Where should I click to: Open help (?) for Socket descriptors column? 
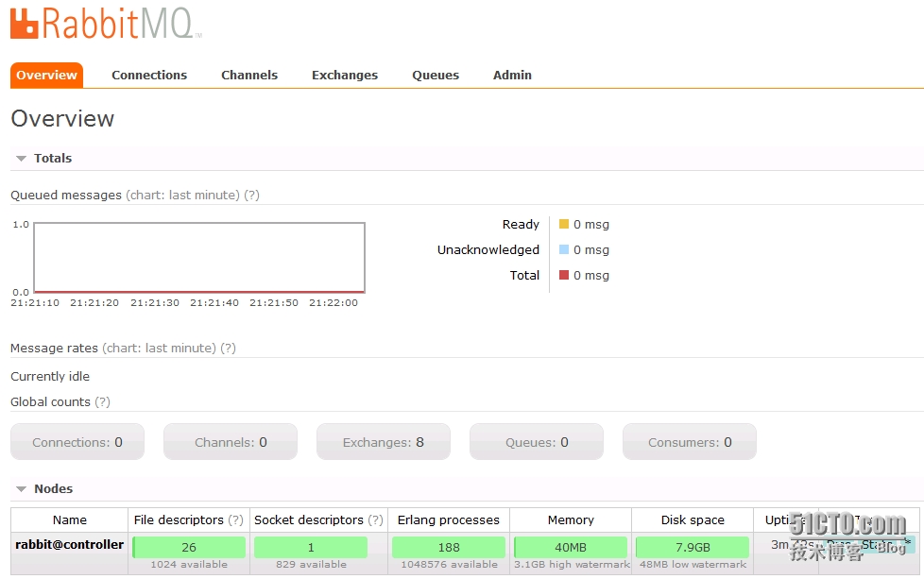(x=375, y=520)
